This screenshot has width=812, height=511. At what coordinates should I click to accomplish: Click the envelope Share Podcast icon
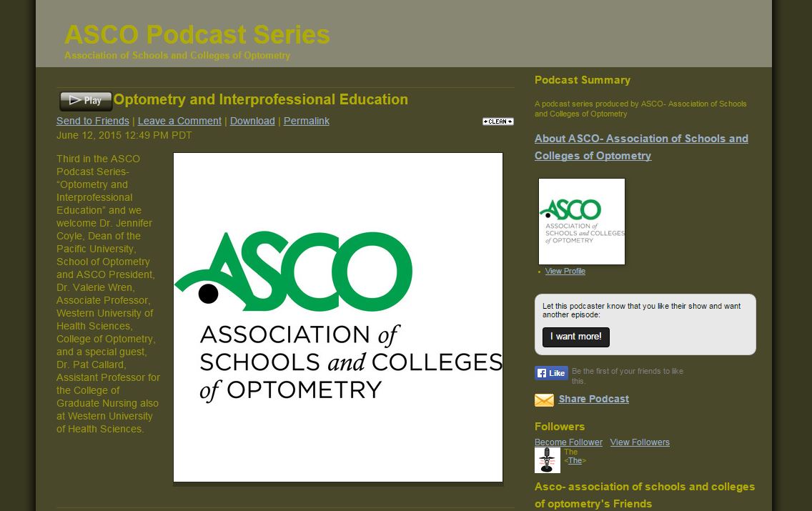coord(544,400)
